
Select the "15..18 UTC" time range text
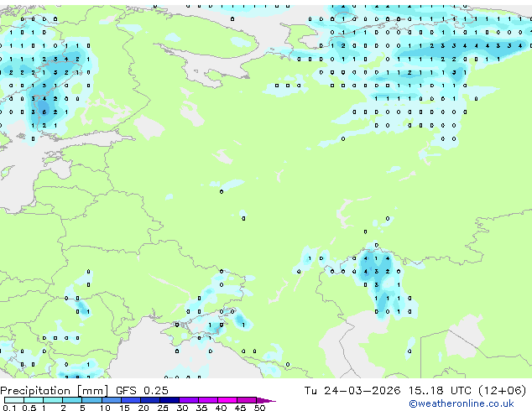pos(441,391)
